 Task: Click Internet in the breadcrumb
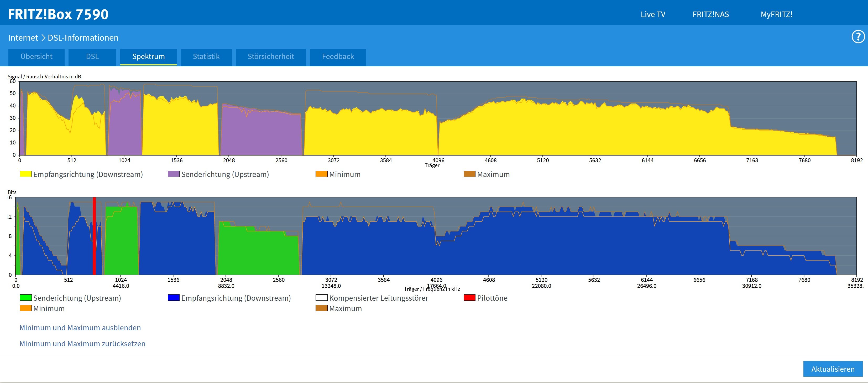pos(23,38)
